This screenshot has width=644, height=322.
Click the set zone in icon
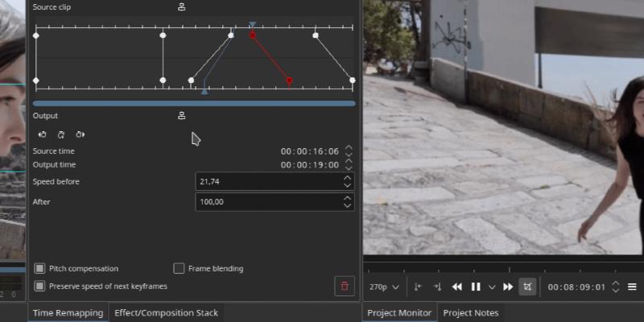pyautogui.click(x=418, y=287)
